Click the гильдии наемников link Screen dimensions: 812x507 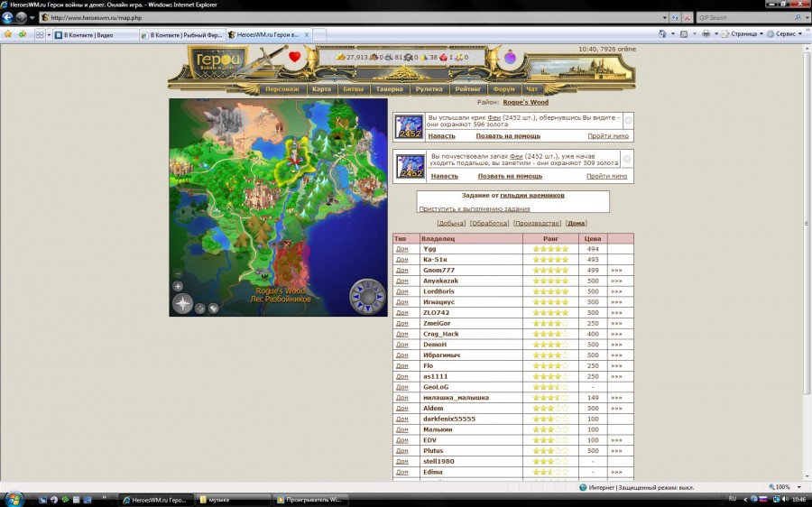point(531,195)
